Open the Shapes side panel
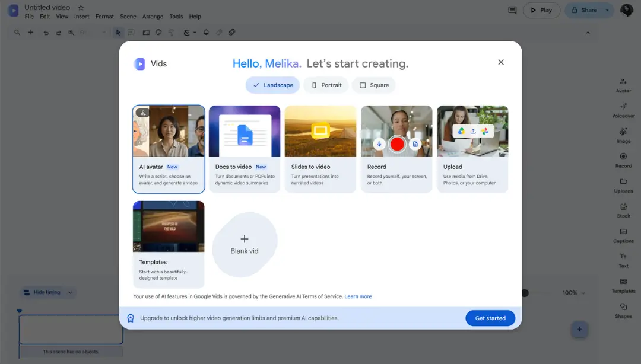This screenshot has height=364, width=641. tap(623, 311)
